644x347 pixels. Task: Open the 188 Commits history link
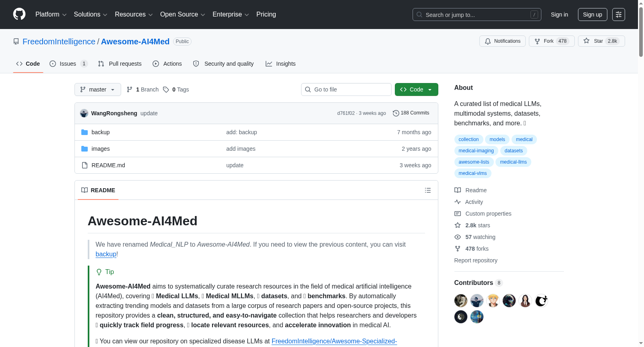click(411, 113)
